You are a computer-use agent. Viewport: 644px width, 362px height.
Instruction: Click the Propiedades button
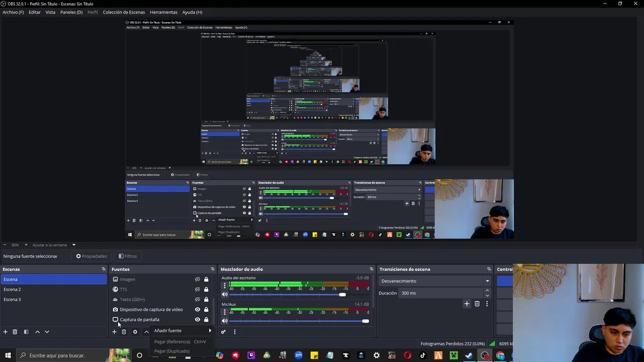(92, 256)
